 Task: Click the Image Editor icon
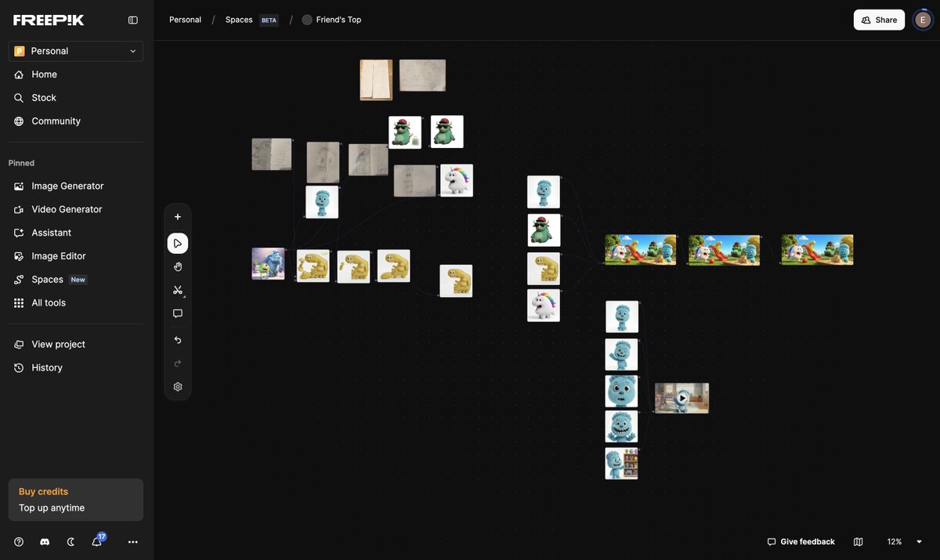19,256
